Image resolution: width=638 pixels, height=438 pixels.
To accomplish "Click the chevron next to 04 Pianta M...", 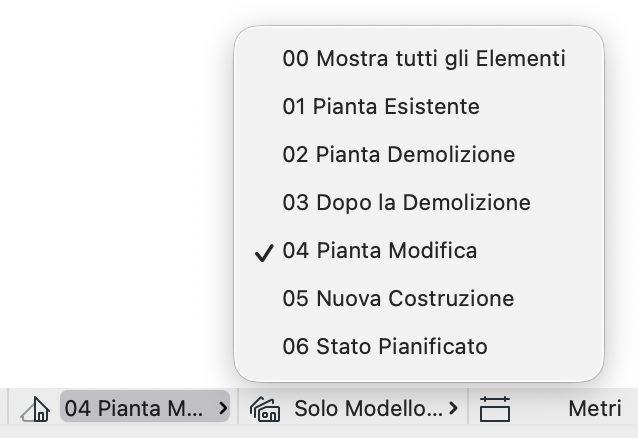I will (223, 408).
